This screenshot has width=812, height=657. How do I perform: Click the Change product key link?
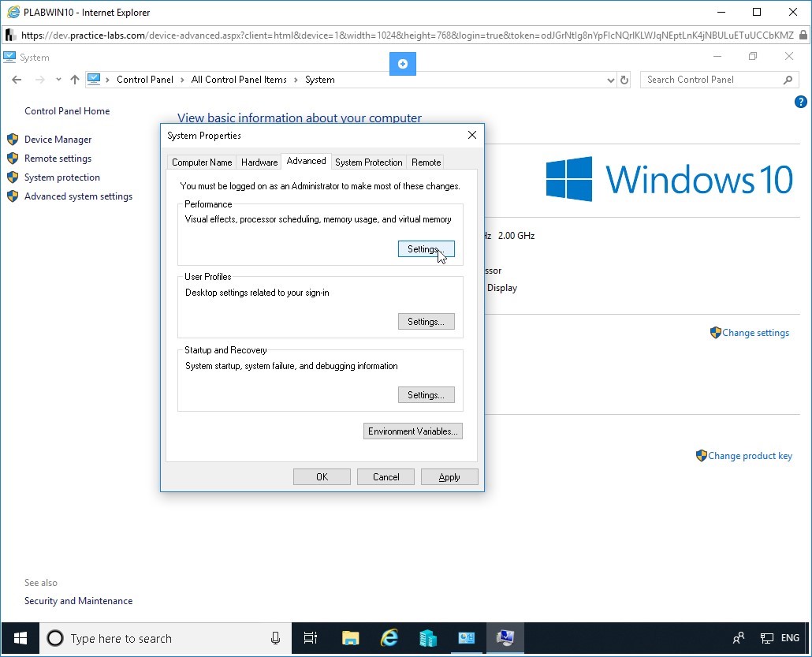(750, 456)
